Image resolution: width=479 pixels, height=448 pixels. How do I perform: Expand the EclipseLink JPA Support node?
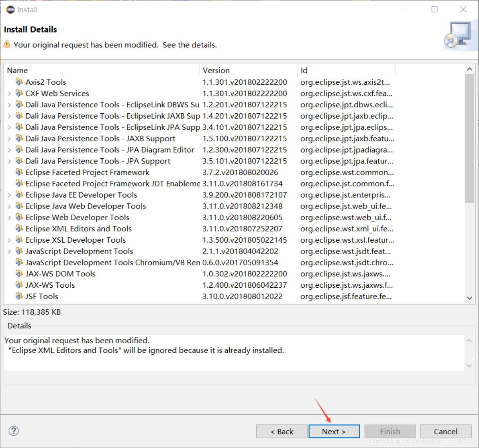point(9,127)
